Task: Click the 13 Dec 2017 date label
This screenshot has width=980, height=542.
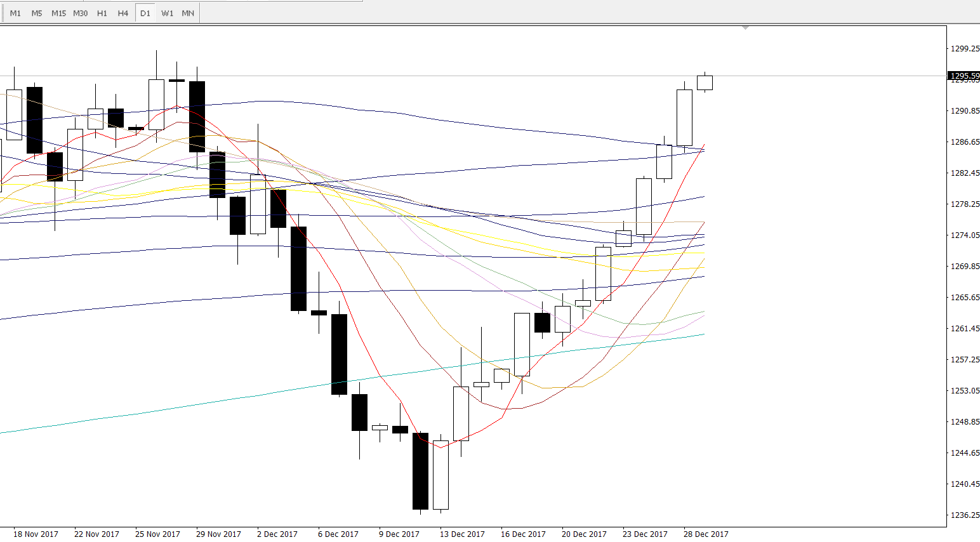Action: 462,534
